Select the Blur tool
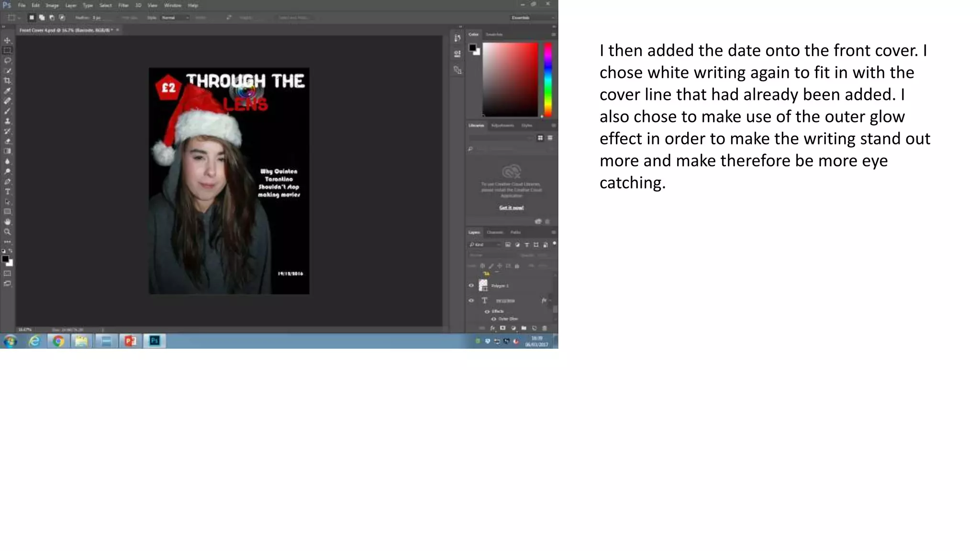The image size is (980, 551). tap(7, 161)
